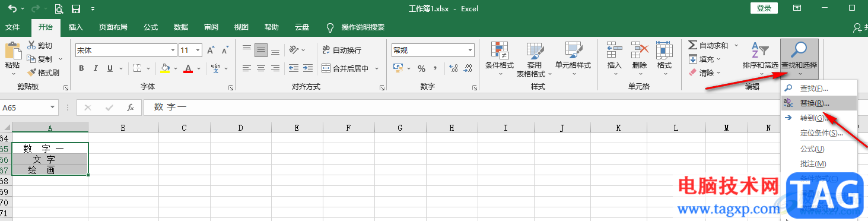Apply red font color swatch

188,68
